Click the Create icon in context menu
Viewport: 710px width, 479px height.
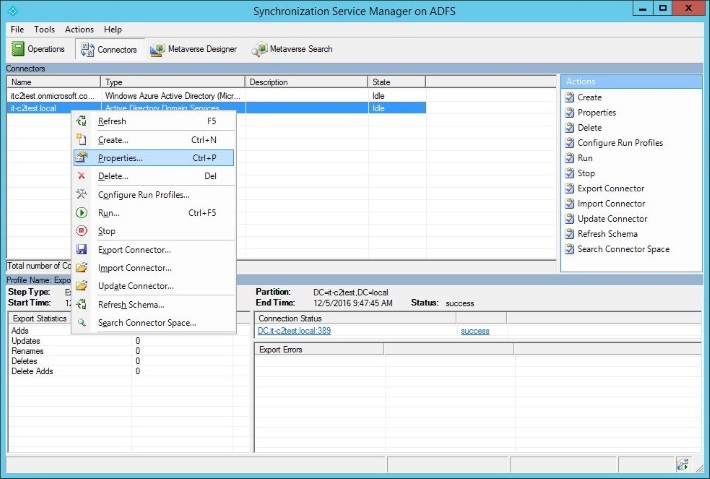(x=82, y=139)
